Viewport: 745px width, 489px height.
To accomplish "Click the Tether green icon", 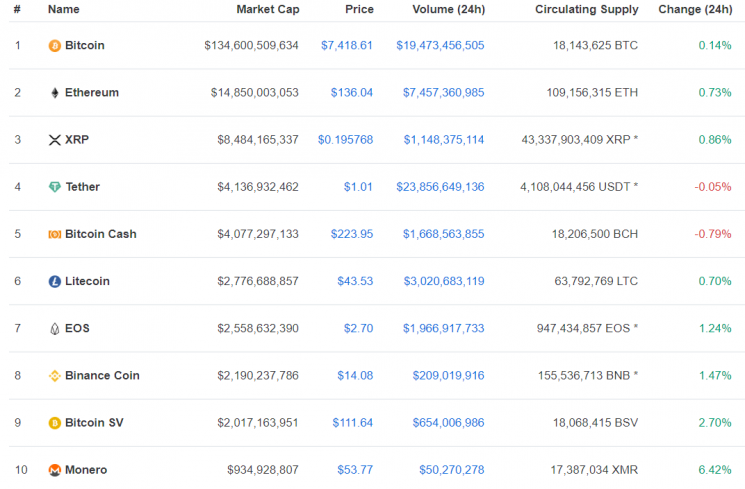I will (x=55, y=187).
